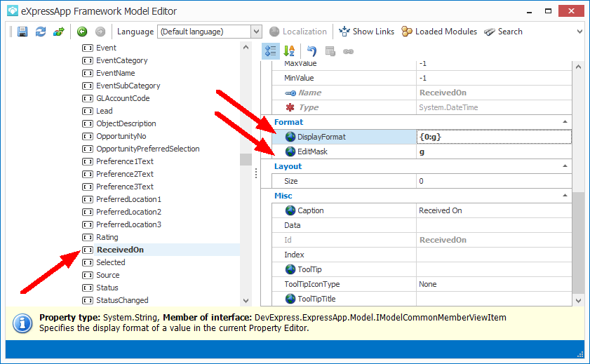Screen dimensions: 590x364
Task: Edit the DisplayFormat value {0:g}
Action: [494, 137]
